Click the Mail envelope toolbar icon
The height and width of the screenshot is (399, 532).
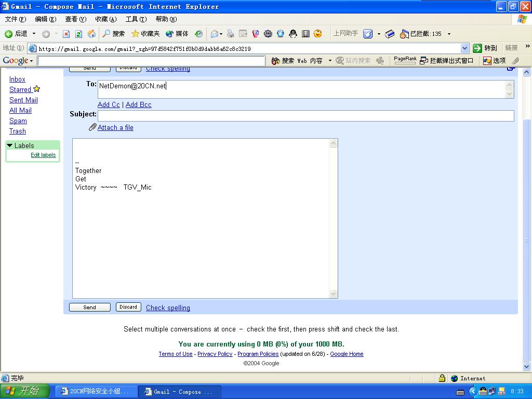[215, 34]
